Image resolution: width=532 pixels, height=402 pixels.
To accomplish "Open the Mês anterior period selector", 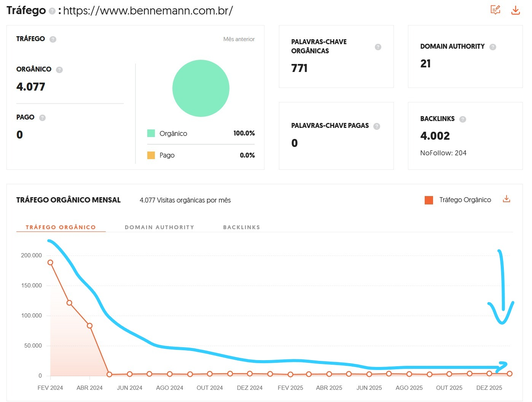I will [x=239, y=39].
